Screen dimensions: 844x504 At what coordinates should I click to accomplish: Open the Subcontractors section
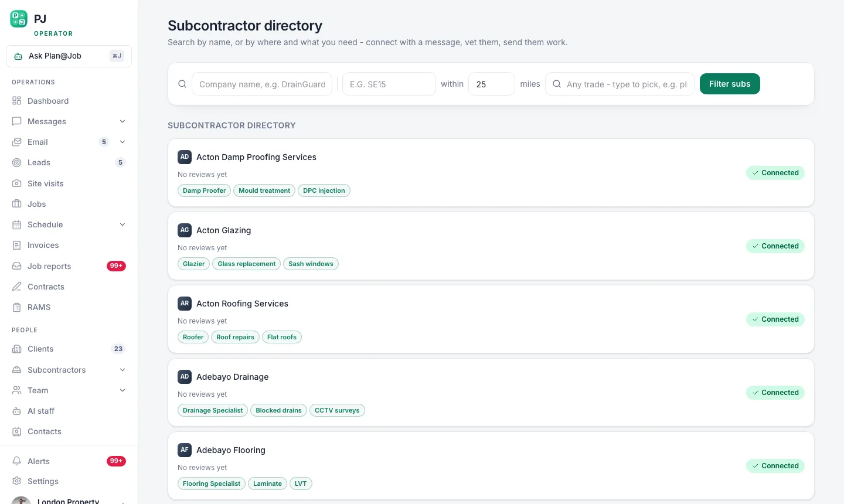click(69, 370)
